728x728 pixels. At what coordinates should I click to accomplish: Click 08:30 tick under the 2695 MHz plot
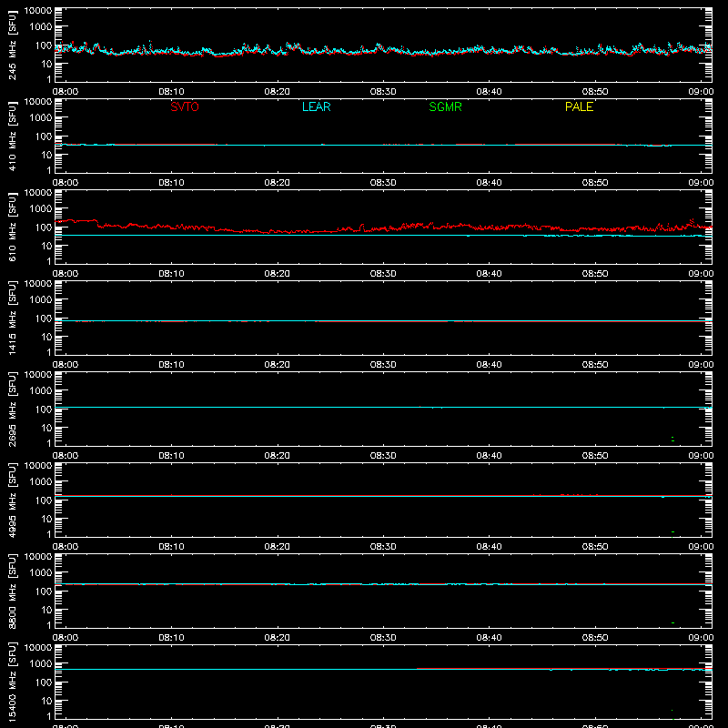383,456
